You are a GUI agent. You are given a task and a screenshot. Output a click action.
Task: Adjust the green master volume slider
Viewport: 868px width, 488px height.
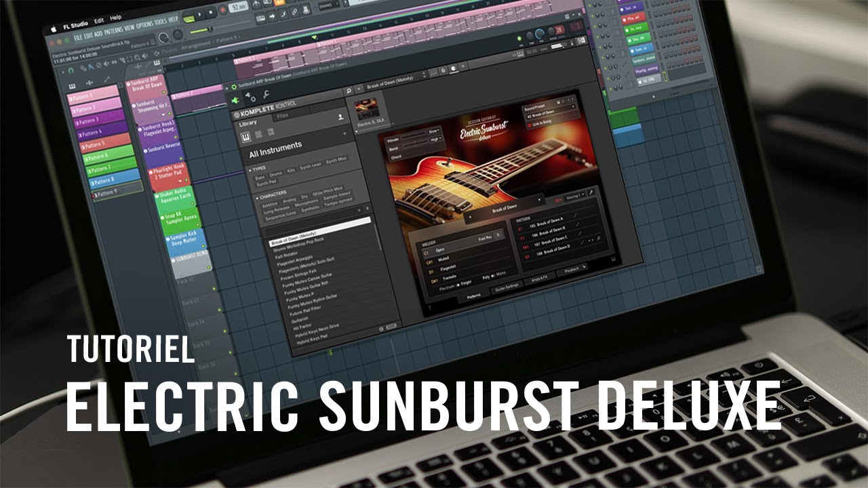click(220, 26)
